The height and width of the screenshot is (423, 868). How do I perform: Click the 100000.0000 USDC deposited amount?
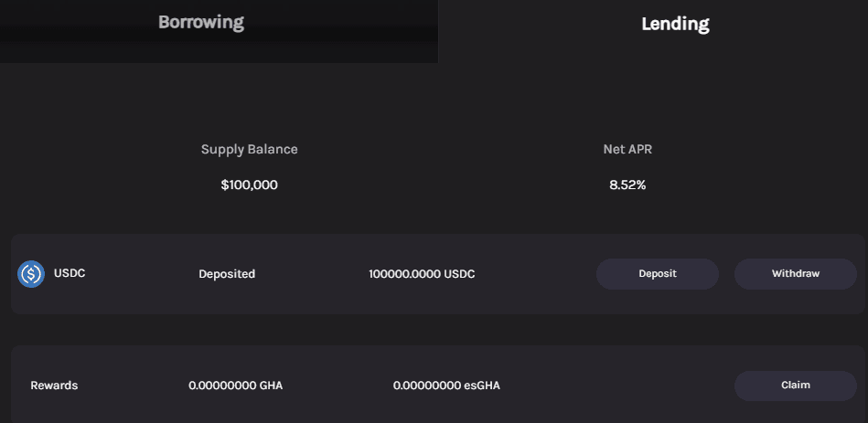(422, 274)
